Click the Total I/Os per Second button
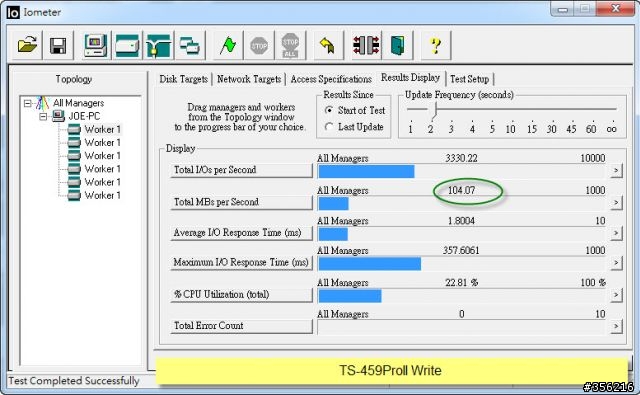The image size is (640, 395). [x=241, y=170]
